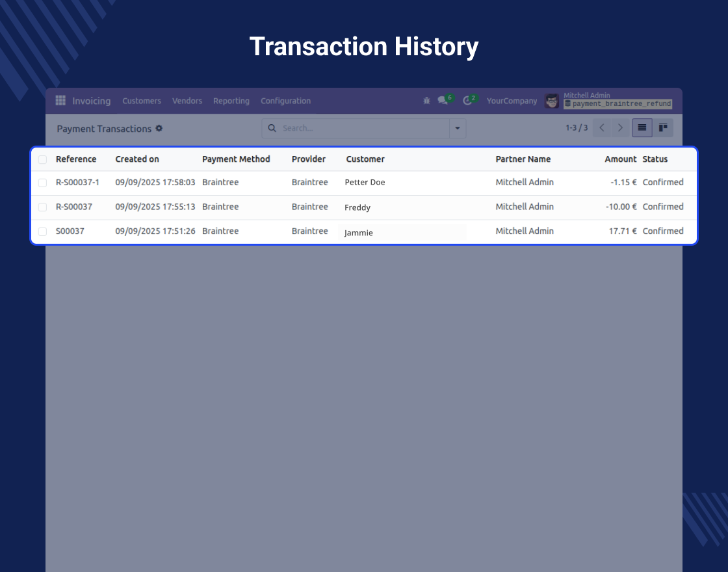Screen dimensions: 728x572
Task: Click the Mitchell Admin user menu
Action: [617, 100]
